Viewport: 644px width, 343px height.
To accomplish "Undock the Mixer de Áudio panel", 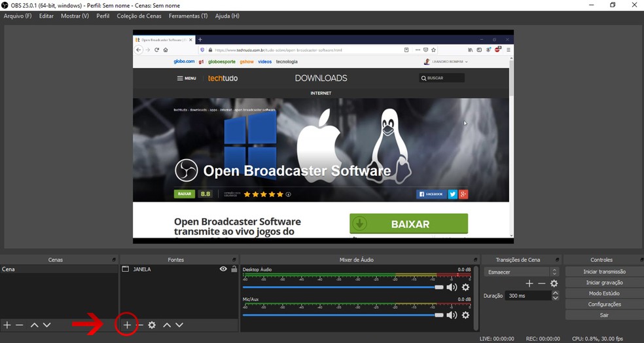I will point(476,260).
